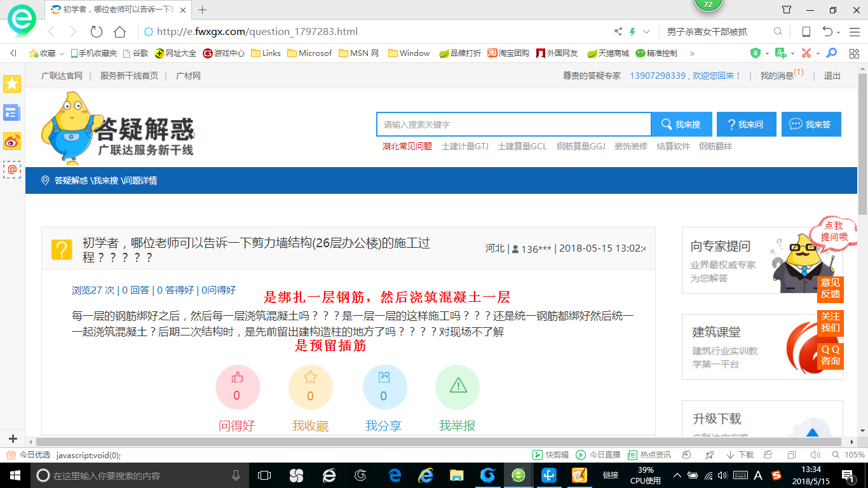Viewport: 868px width, 488px height.
Task: Open the Microsof bookmark folder
Action: [309, 53]
